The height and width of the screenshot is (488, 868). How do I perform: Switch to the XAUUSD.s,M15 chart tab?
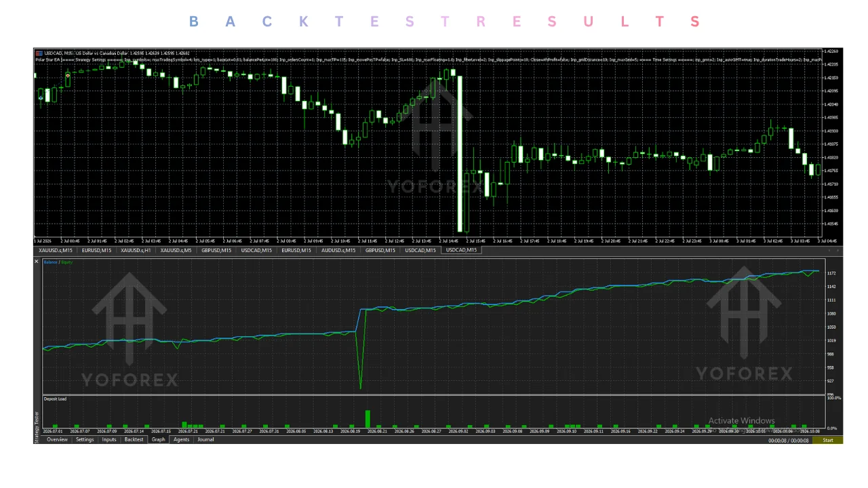(x=56, y=250)
